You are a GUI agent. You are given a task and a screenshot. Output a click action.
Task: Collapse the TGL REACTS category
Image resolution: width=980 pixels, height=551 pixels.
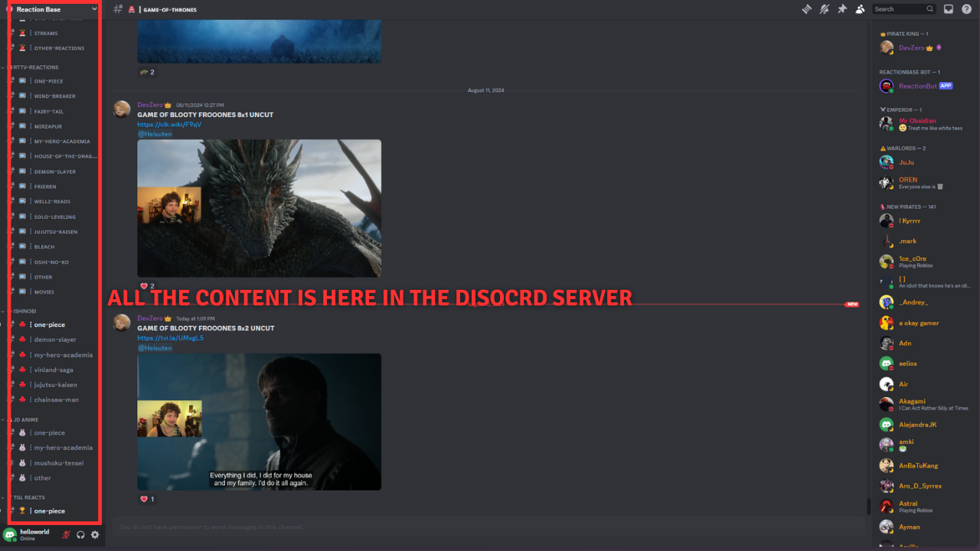tap(28, 497)
